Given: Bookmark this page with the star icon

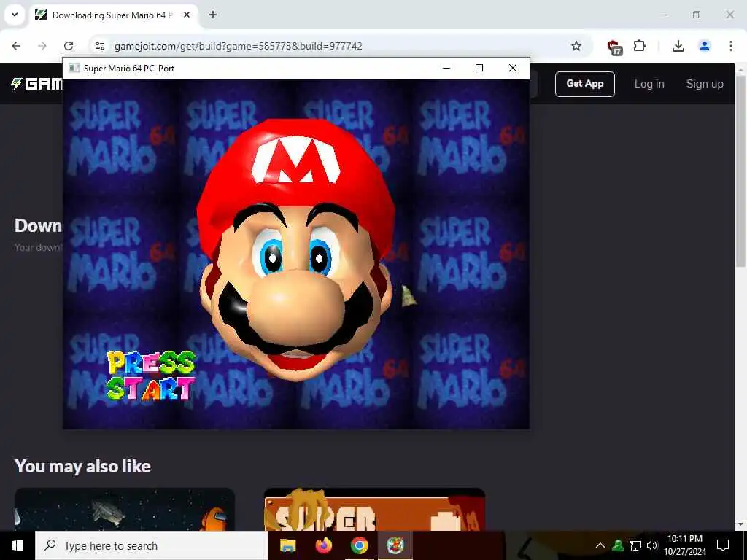Looking at the screenshot, I should tap(576, 46).
